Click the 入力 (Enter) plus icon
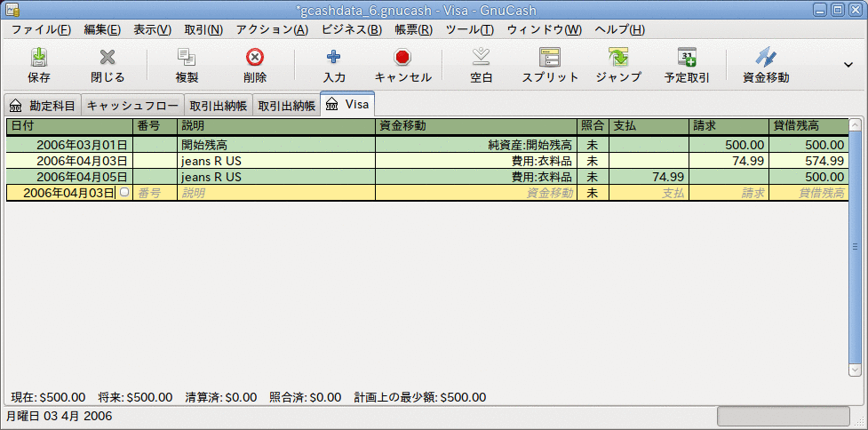 tap(334, 58)
